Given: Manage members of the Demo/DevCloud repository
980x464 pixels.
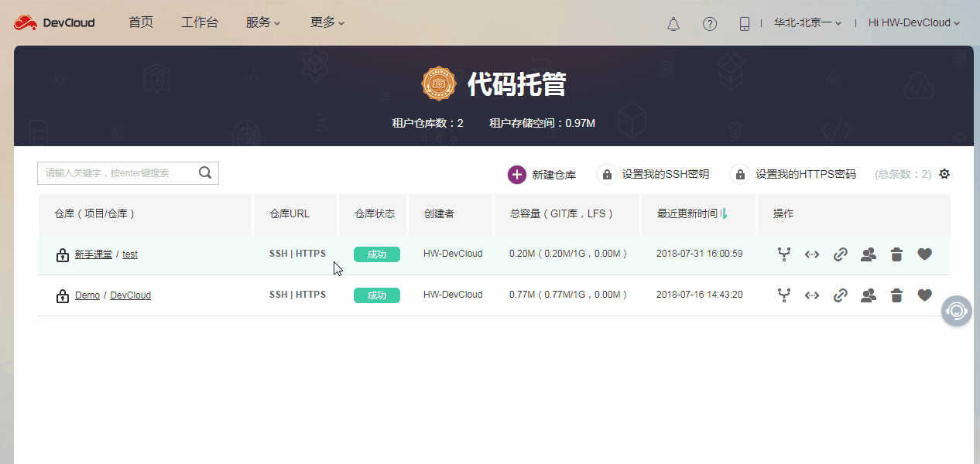Looking at the screenshot, I should (x=868, y=295).
